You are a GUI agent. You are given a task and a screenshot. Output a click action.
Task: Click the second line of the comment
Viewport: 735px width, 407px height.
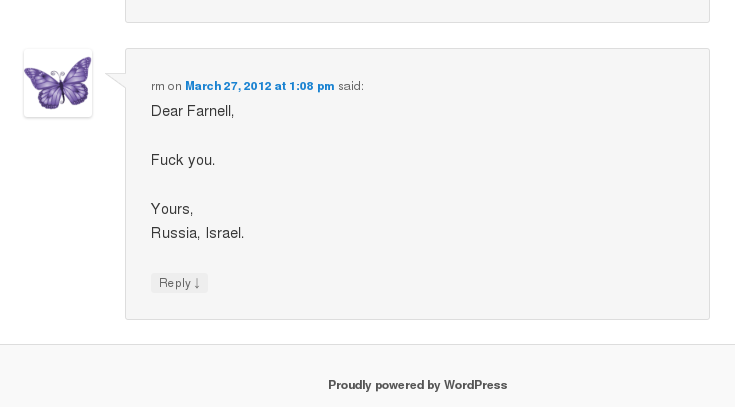[183, 160]
